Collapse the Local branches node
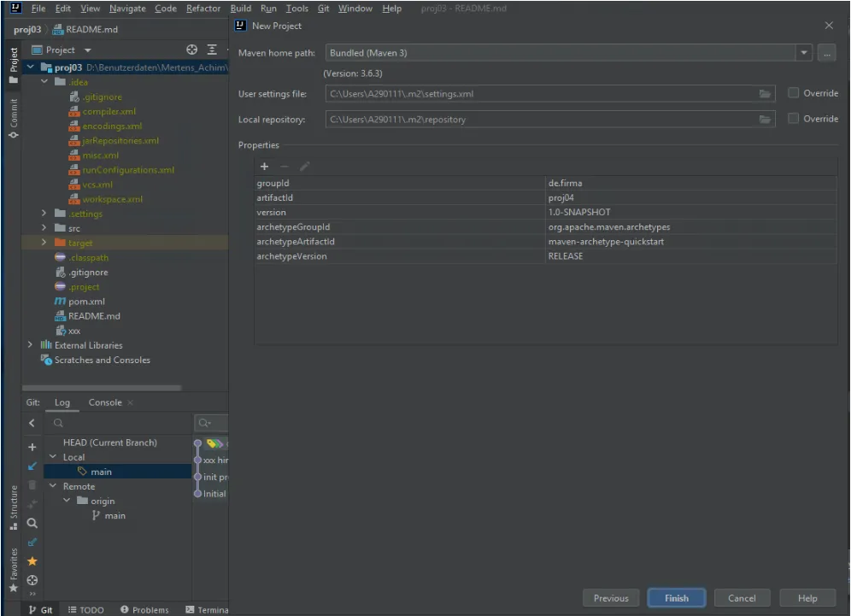 53,457
